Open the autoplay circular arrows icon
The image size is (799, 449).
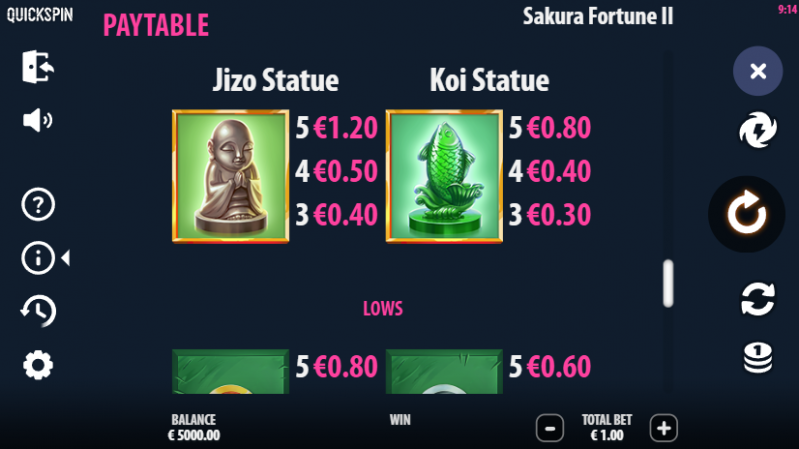point(758,299)
